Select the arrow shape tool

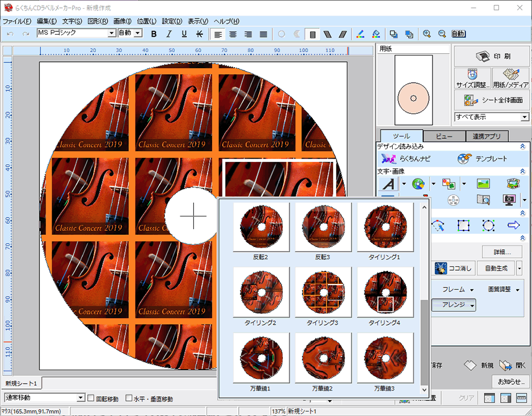513,225
